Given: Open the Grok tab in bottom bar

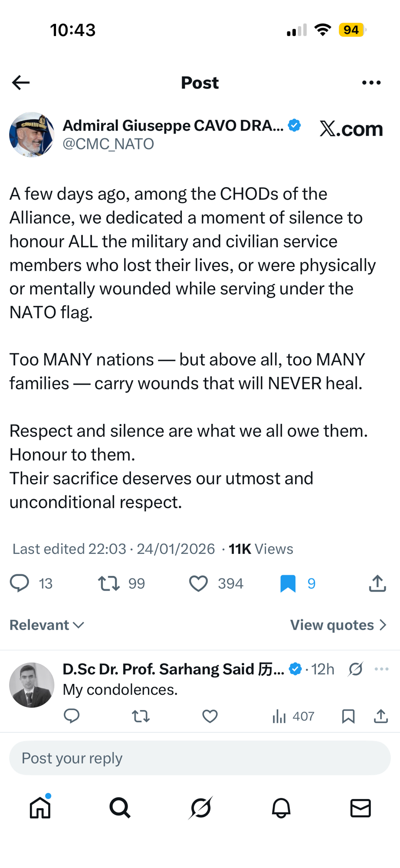Looking at the screenshot, I should [200, 808].
